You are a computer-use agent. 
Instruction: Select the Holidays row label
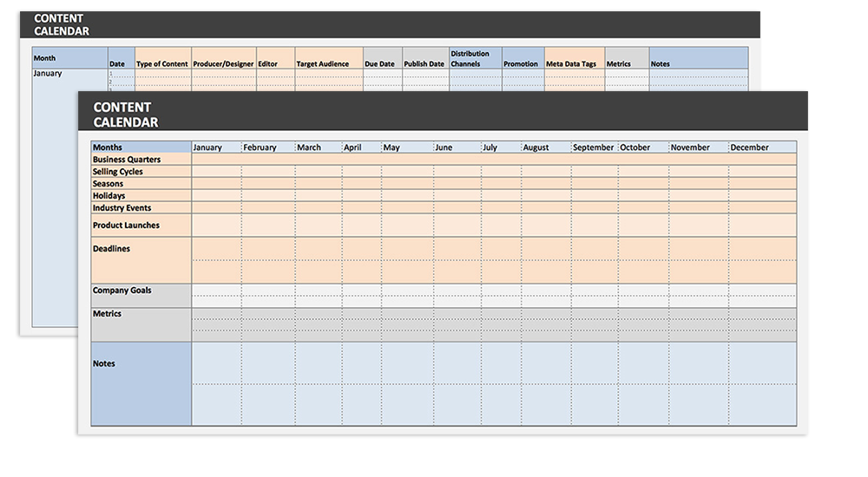point(141,196)
